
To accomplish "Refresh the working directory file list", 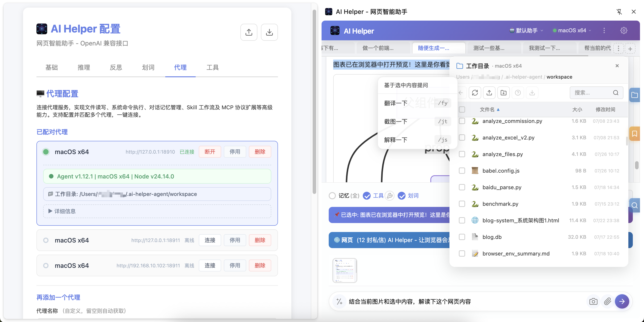I will [475, 93].
